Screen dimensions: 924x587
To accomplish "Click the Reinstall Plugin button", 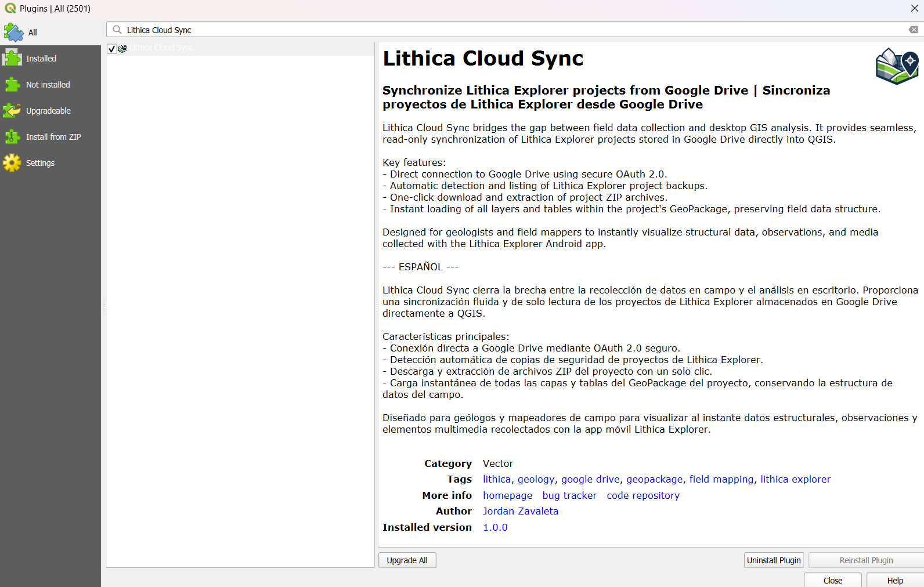I will [866, 560].
